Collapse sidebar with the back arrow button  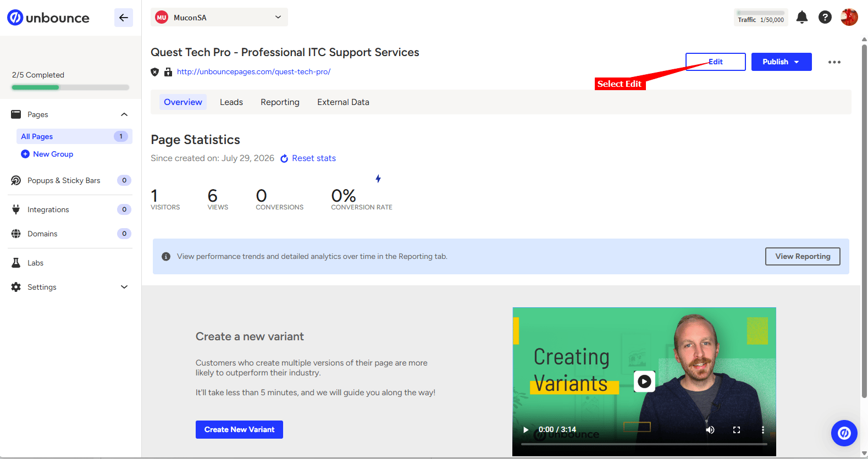point(124,18)
